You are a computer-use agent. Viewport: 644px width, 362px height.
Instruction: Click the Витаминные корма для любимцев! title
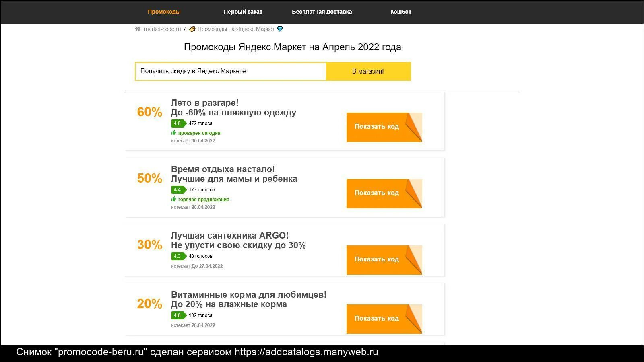click(x=249, y=295)
